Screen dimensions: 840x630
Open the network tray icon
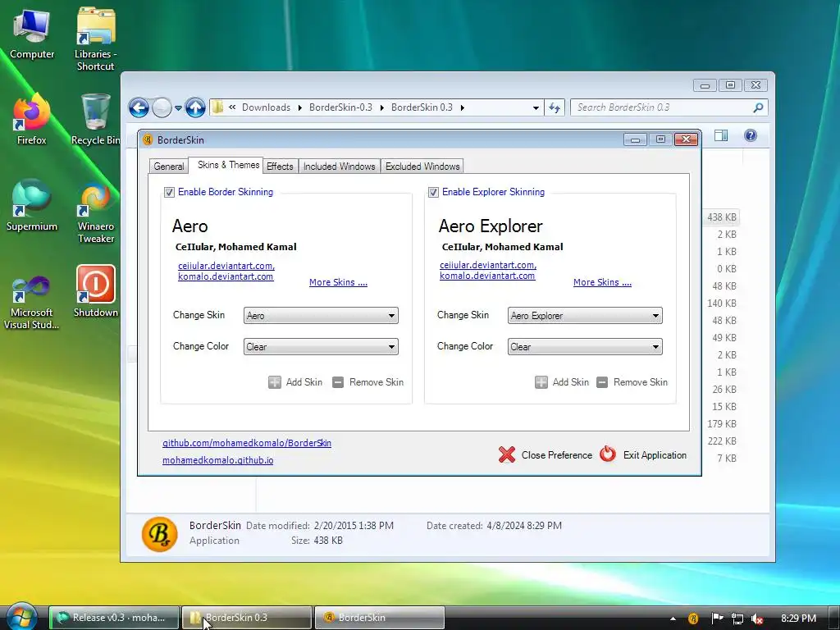click(x=737, y=619)
